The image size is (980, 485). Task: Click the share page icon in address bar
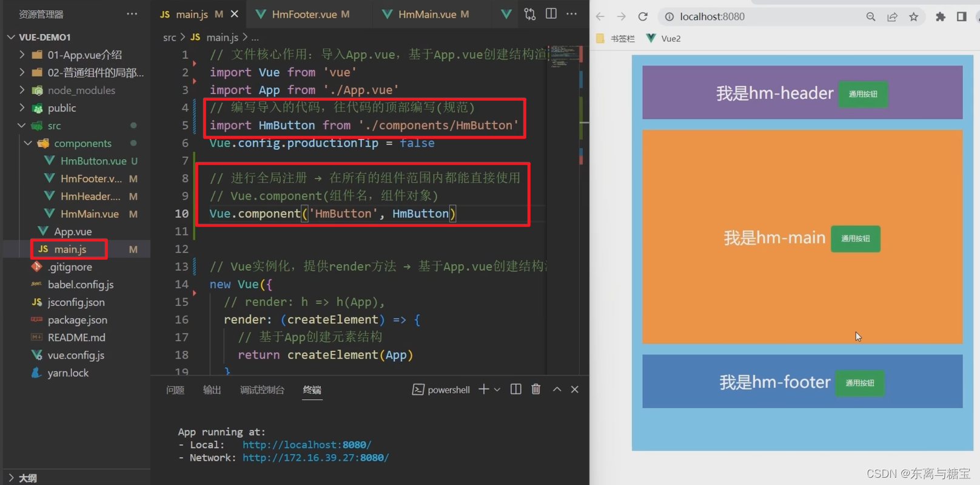pyautogui.click(x=892, y=16)
